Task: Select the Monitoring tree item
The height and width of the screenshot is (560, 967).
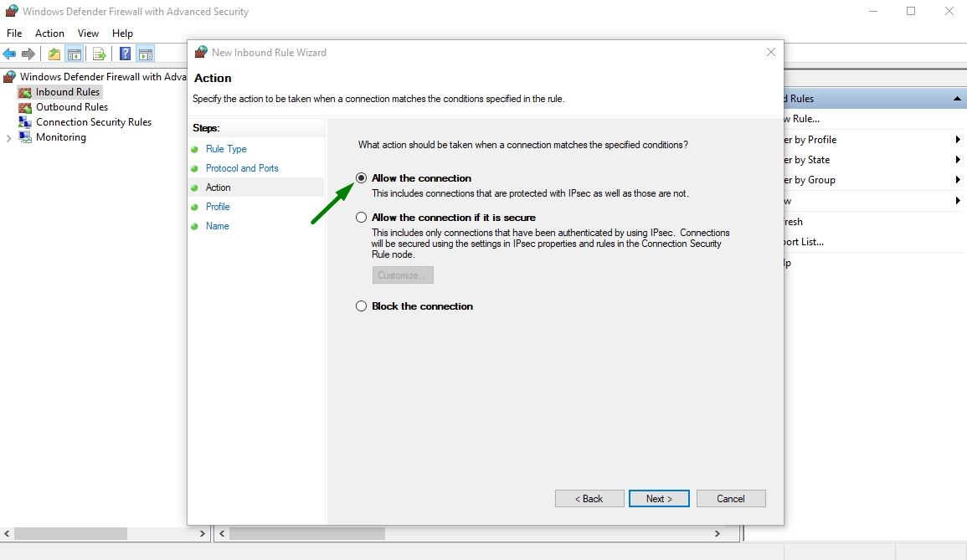Action: 61,137
